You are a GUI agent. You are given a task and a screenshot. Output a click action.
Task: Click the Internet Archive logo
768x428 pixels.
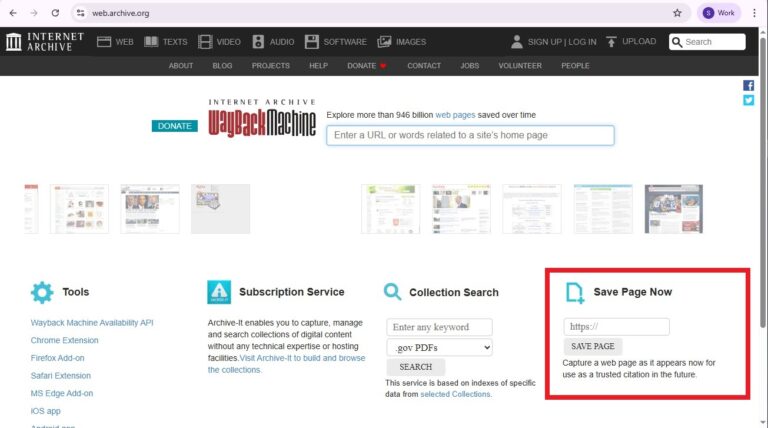[45, 42]
